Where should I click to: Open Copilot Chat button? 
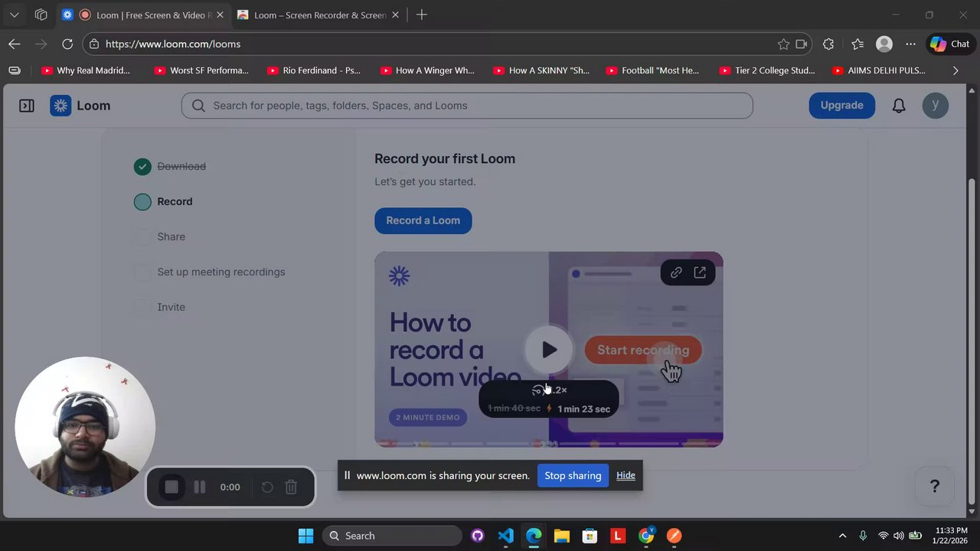[950, 44]
